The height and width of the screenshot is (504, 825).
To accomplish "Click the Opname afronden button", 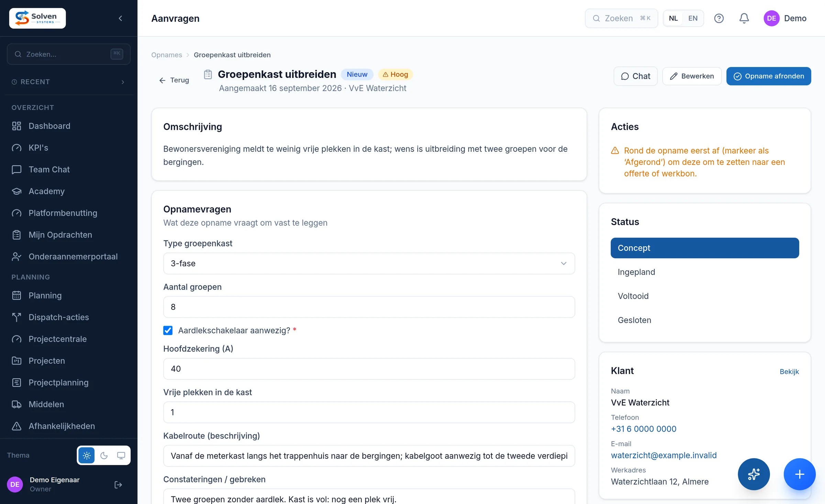I will [x=769, y=76].
